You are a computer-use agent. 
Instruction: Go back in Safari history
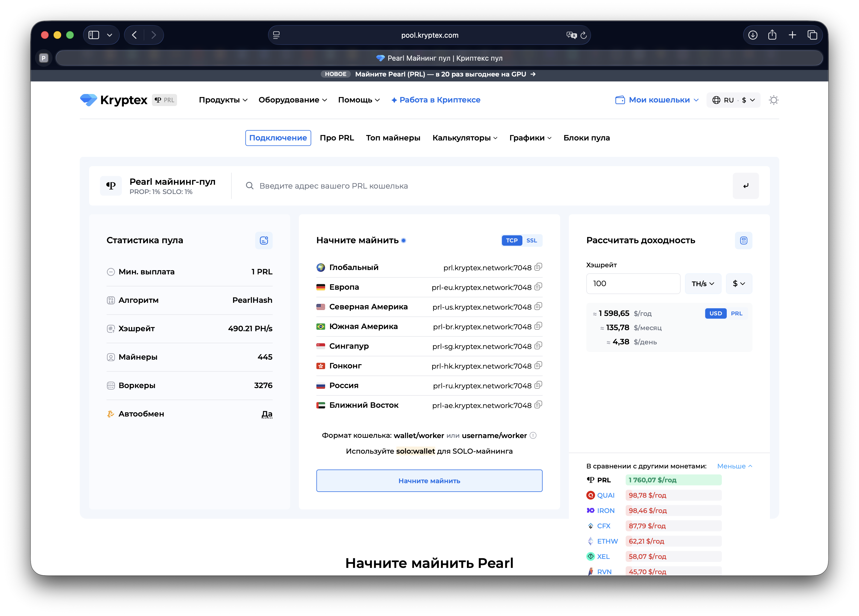click(134, 35)
